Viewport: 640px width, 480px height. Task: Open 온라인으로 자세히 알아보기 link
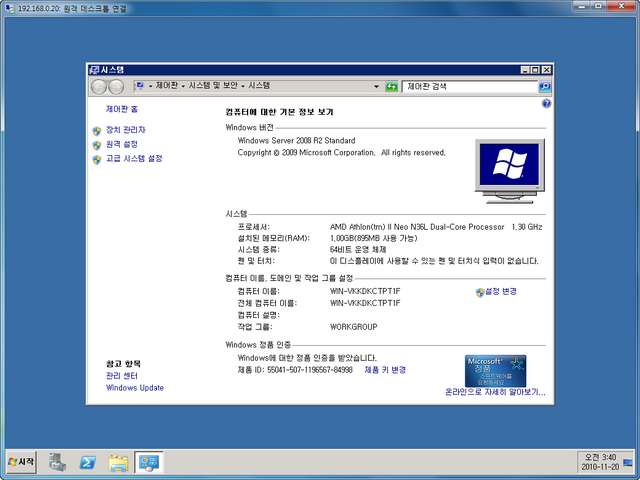click(x=495, y=392)
